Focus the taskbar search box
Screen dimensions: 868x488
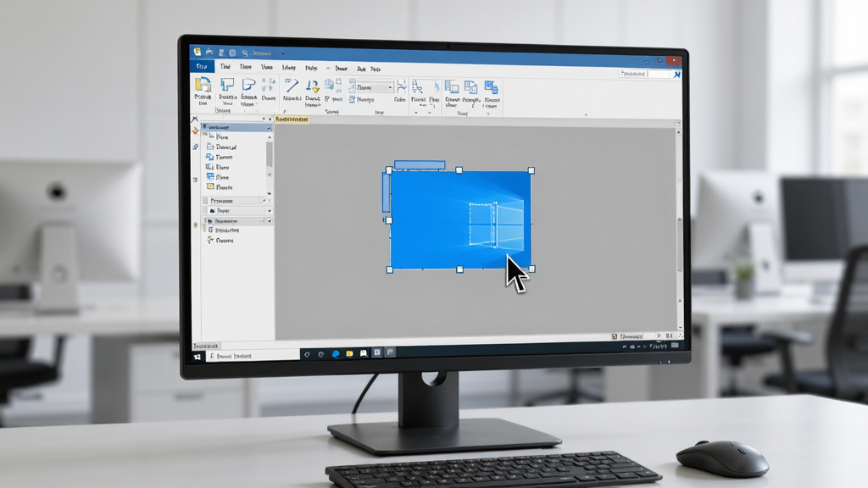click(254, 356)
